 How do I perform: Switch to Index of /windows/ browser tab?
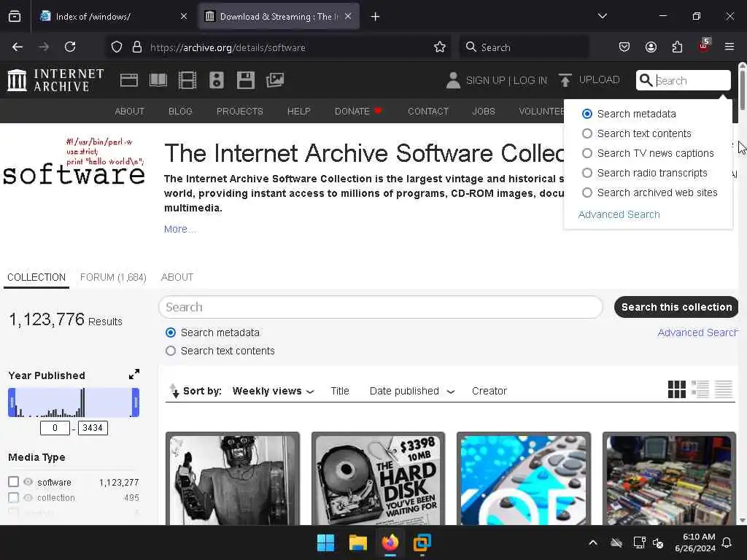click(113, 17)
